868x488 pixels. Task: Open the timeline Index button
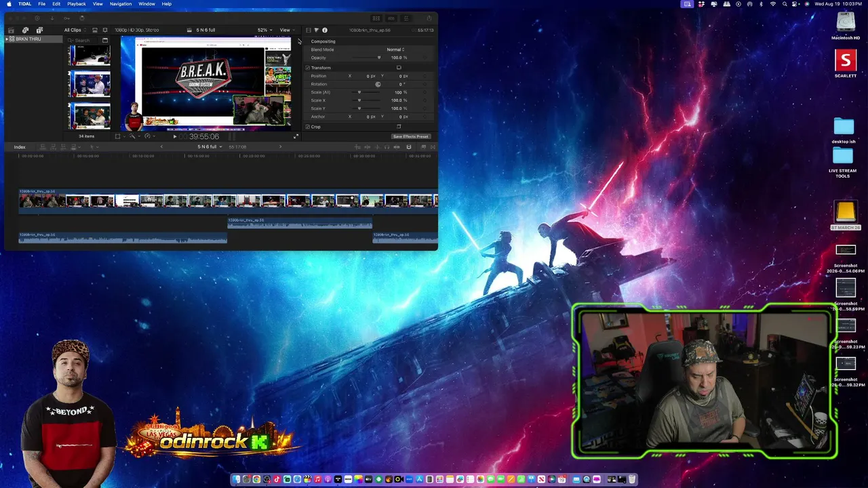coord(20,147)
